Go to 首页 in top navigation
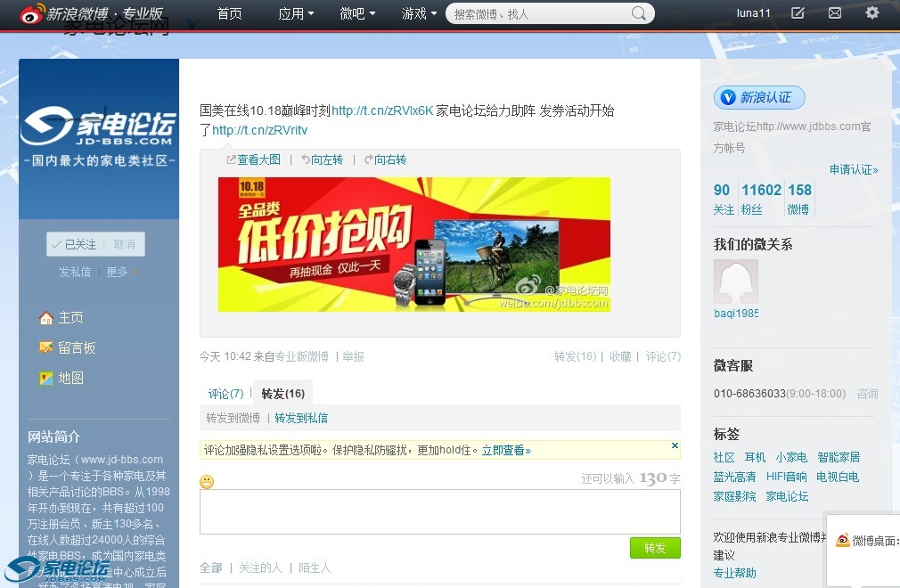Viewport: 900px width, 588px height. click(x=230, y=13)
